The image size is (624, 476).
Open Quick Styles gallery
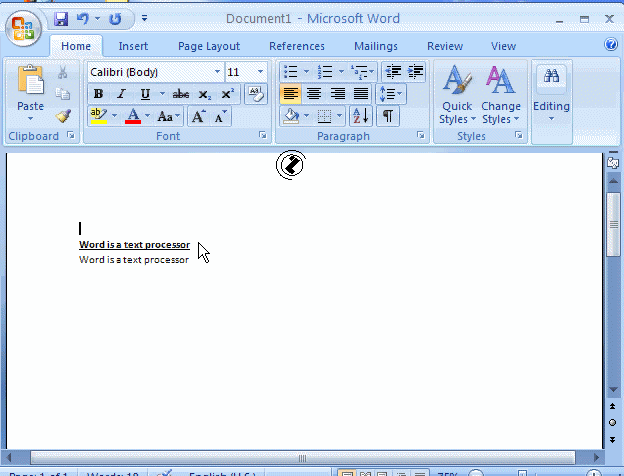click(457, 95)
